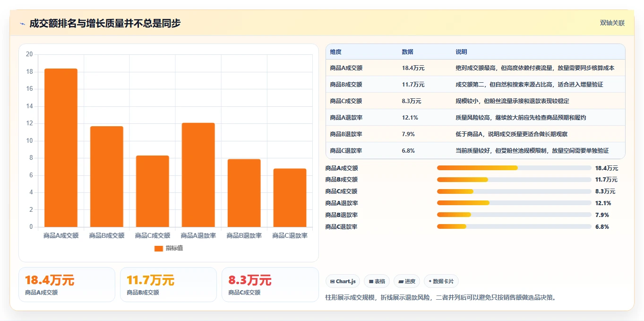
Task: Click the 商品C成交额 progress bar
Action: point(514,191)
